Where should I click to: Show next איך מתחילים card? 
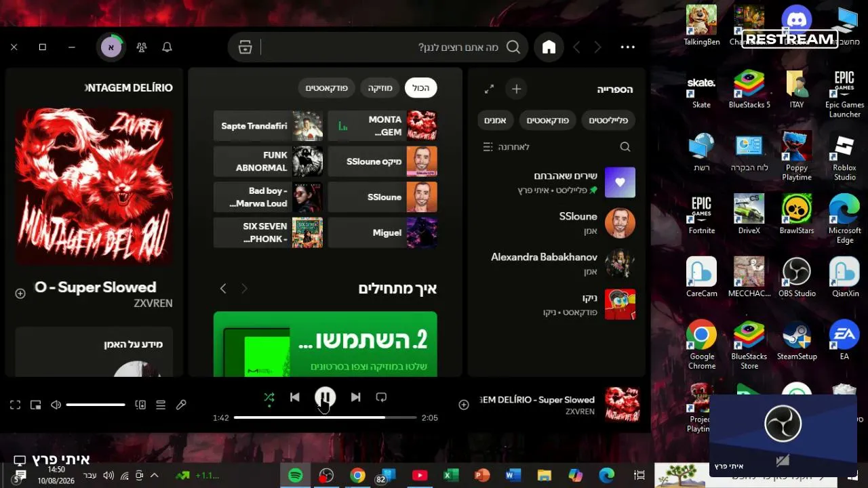(x=222, y=289)
